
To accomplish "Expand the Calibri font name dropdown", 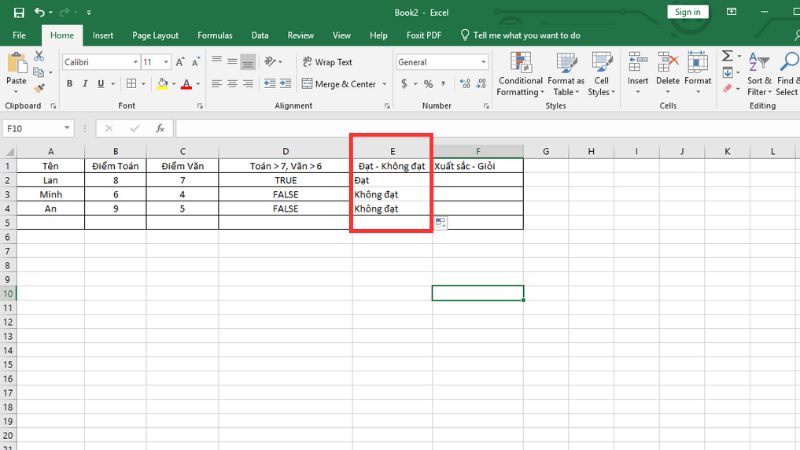I will click(x=134, y=62).
